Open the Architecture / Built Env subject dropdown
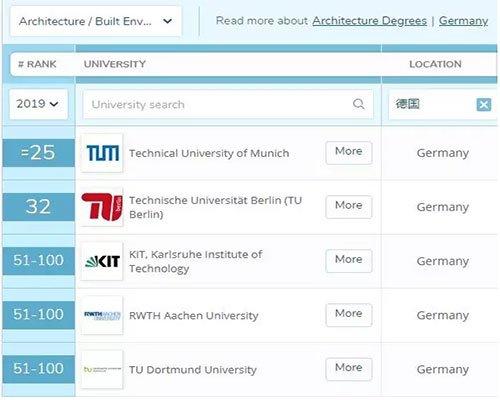The width and height of the screenshot is (500, 400). tap(96, 21)
